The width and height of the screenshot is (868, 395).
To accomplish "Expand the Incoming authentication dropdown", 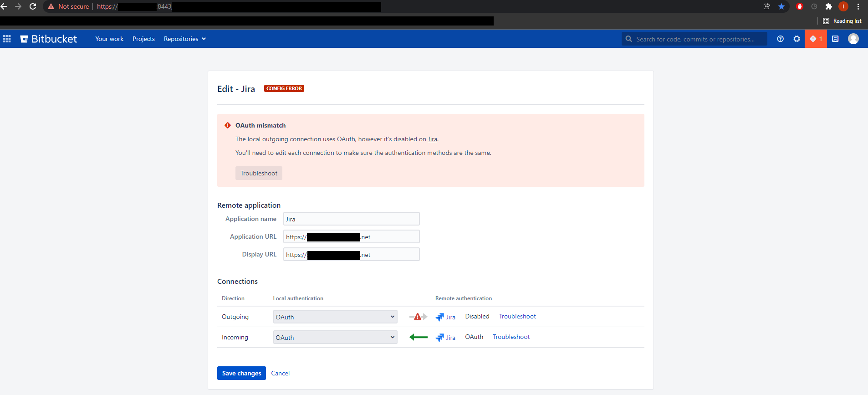I will [x=335, y=337].
